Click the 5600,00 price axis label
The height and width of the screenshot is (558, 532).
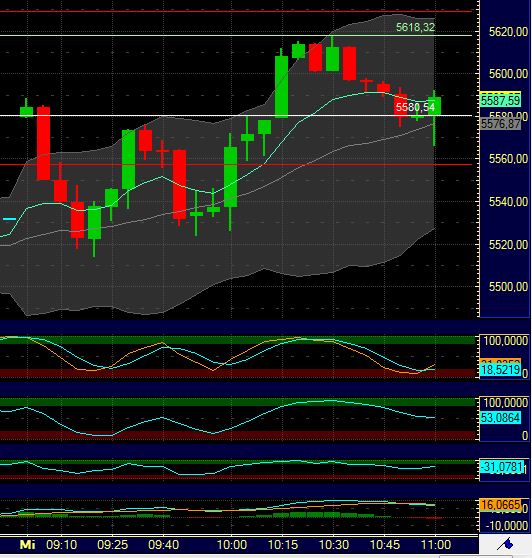point(508,74)
